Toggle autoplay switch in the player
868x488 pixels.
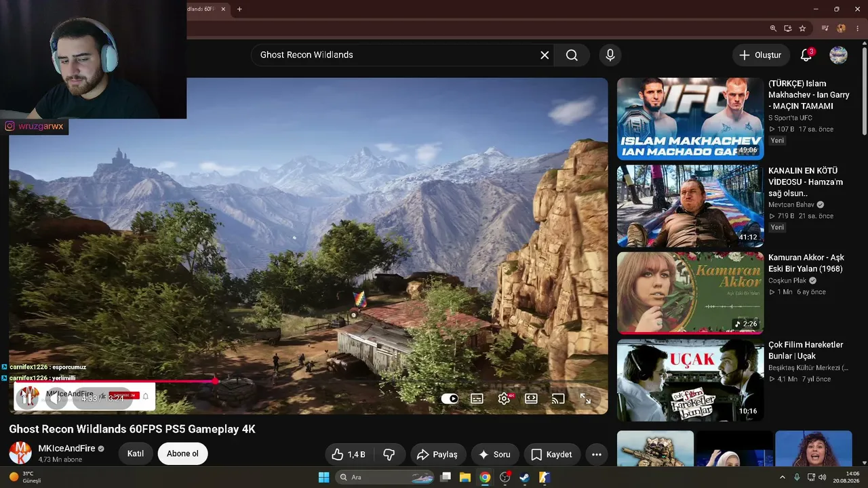pos(450,399)
